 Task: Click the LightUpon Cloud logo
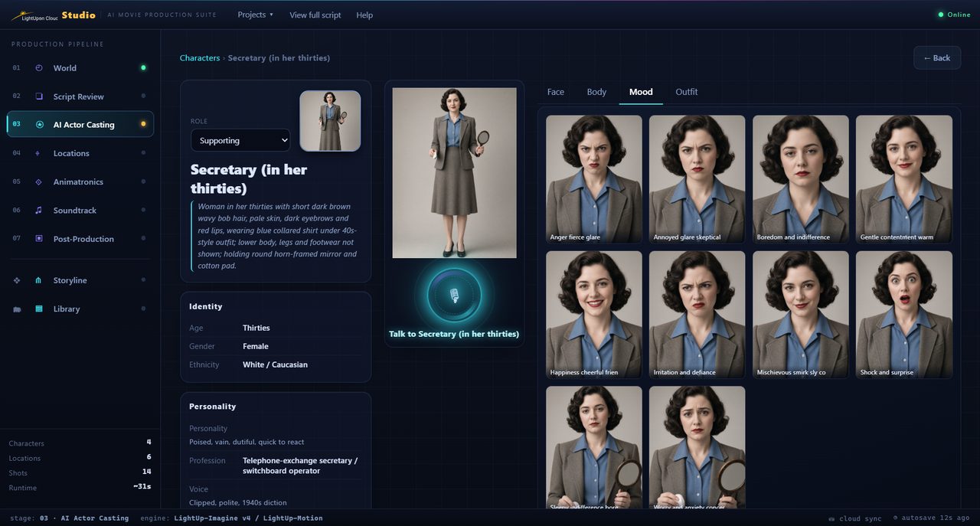click(x=35, y=15)
